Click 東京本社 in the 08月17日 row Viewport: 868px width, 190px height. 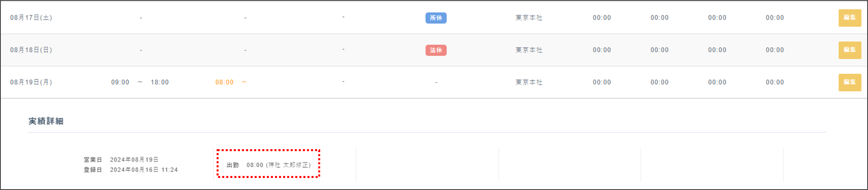tap(529, 18)
